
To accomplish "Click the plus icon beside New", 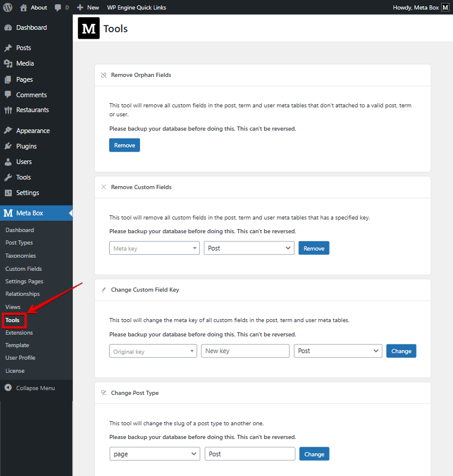I will pyautogui.click(x=80, y=8).
